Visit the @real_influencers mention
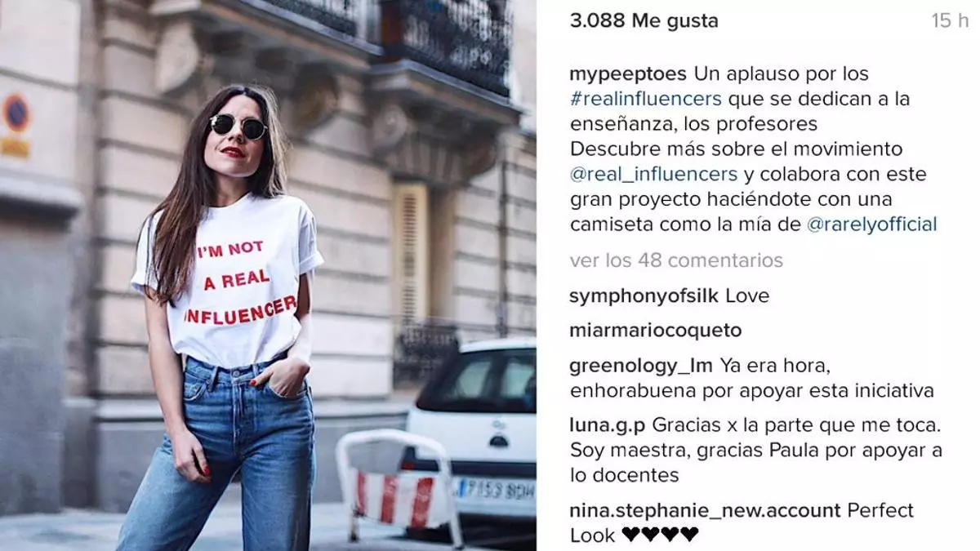The width and height of the screenshot is (980, 551). 653,175
